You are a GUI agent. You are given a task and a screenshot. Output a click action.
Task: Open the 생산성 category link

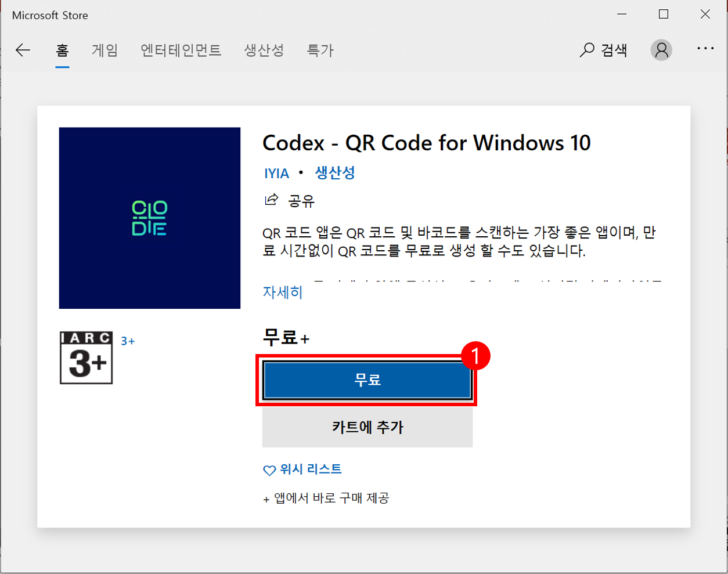335,173
